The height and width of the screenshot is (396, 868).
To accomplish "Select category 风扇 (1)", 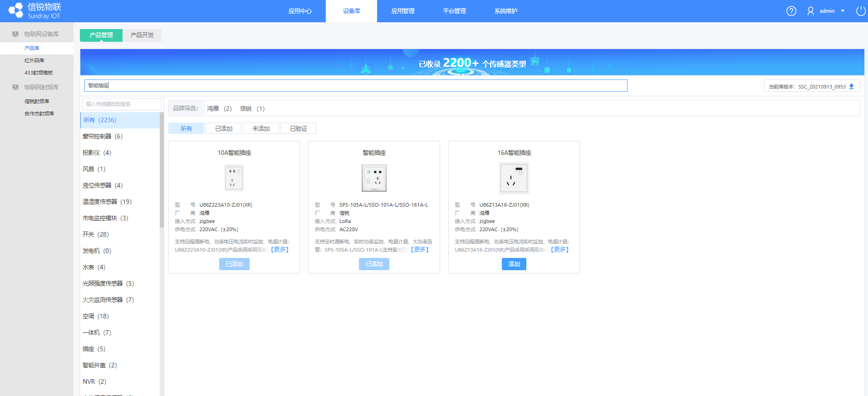I will pyautogui.click(x=120, y=169).
